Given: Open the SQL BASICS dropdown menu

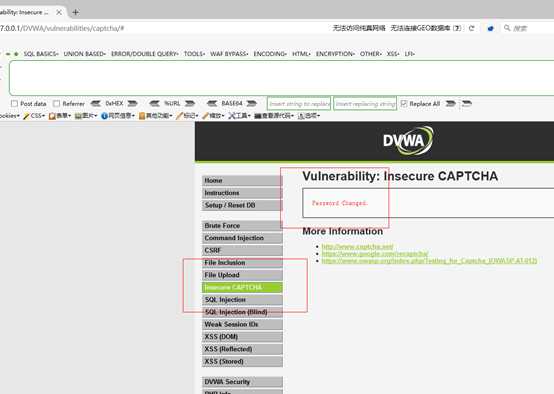Looking at the screenshot, I should tap(41, 54).
